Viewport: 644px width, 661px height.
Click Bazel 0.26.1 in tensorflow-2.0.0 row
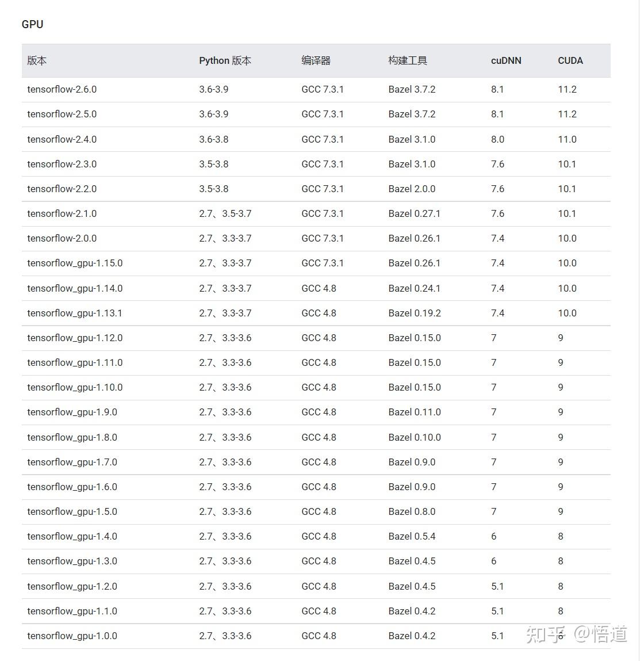coord(415,239)
